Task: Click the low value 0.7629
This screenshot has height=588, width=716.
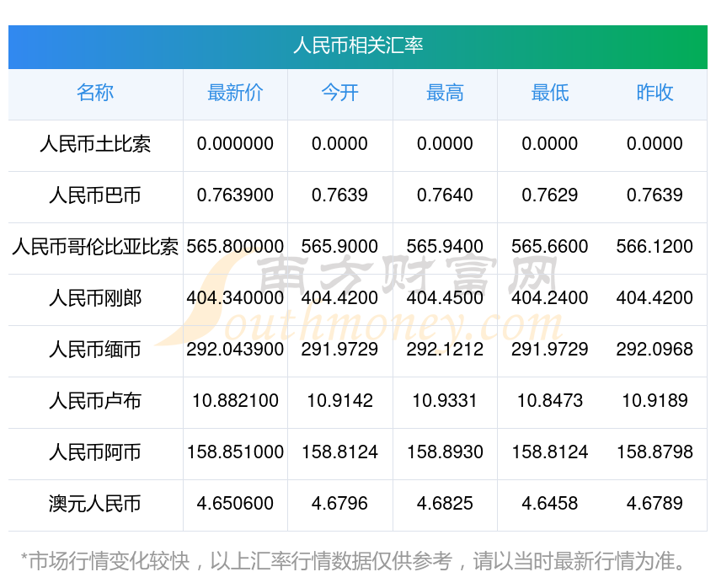Action: click(x=550, y=195)
